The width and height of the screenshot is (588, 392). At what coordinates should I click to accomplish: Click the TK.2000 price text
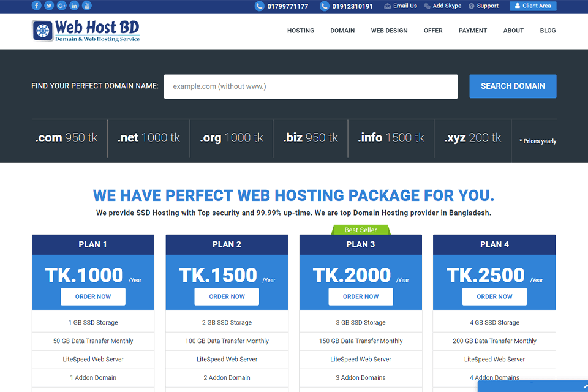point(352,275)
